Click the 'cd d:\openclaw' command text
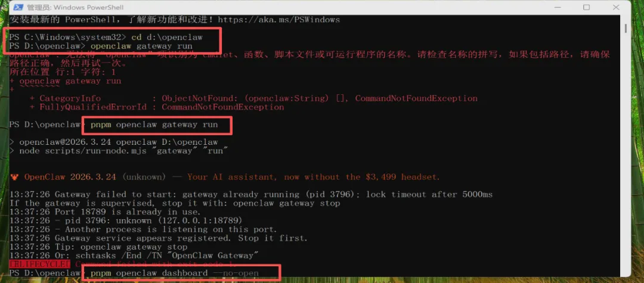The image size is (644, 283). point(167,37)
